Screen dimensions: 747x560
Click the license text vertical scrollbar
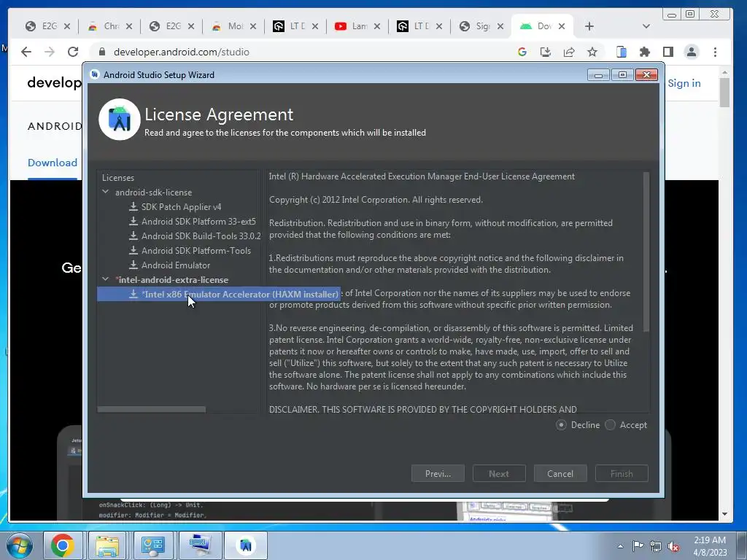646,252
